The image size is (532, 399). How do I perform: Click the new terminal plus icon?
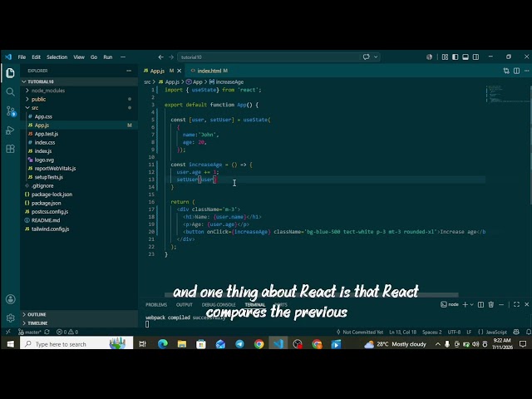click(465, 304)
